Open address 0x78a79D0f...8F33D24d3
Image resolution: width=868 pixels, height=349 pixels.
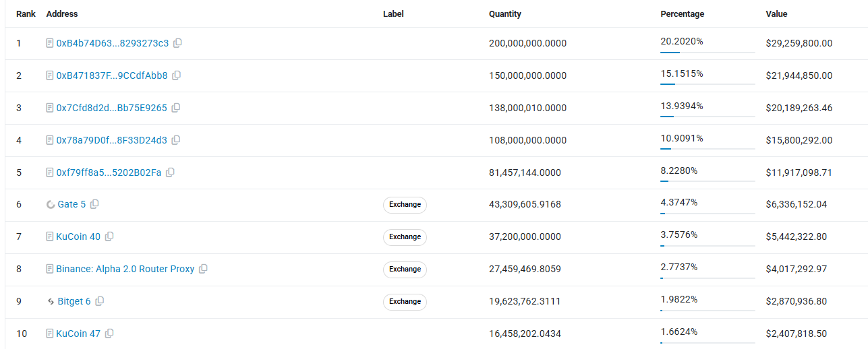click(x=112, y=140)
